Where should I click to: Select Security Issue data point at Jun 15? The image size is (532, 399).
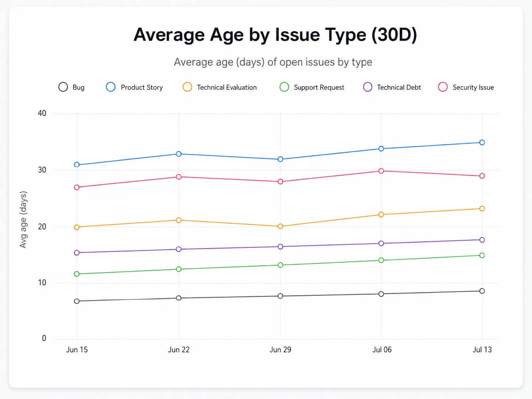coord(77,187)
